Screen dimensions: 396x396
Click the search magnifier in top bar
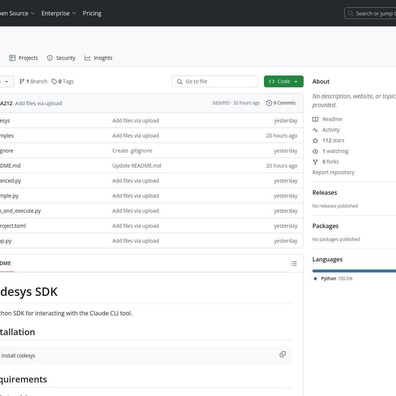(350, 13)
